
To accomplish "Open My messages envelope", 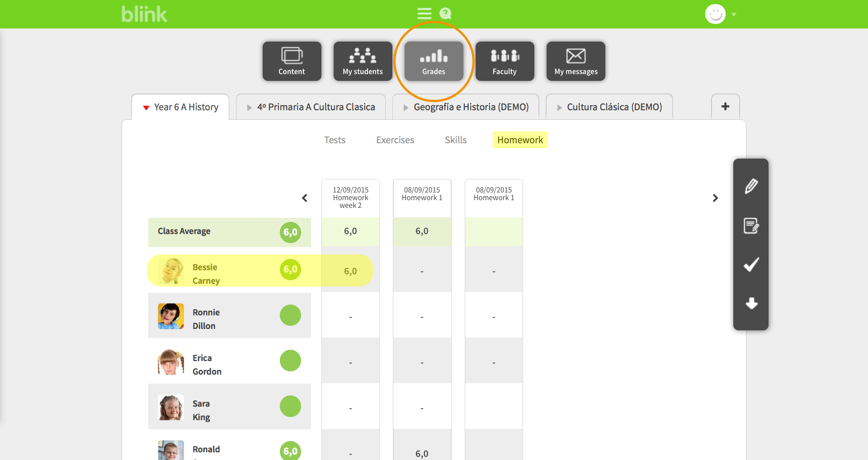I will pyautogui.click(x=576, y=61).
